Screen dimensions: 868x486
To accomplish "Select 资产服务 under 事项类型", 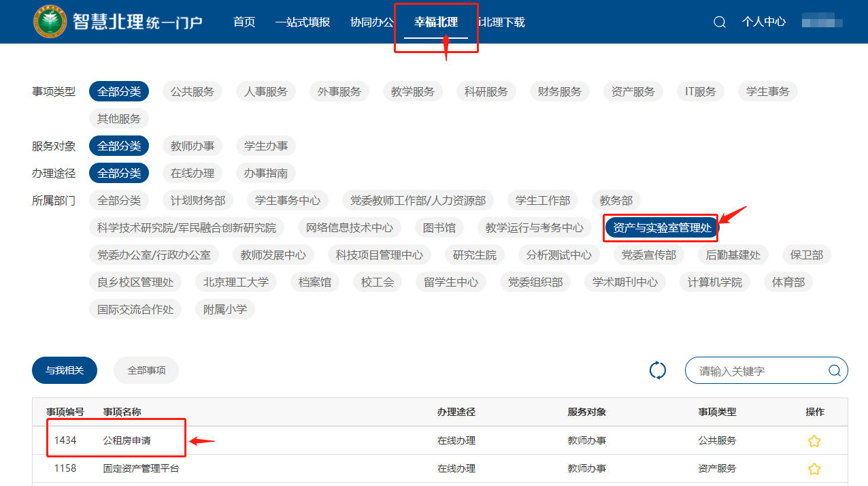I will point(633,91).
